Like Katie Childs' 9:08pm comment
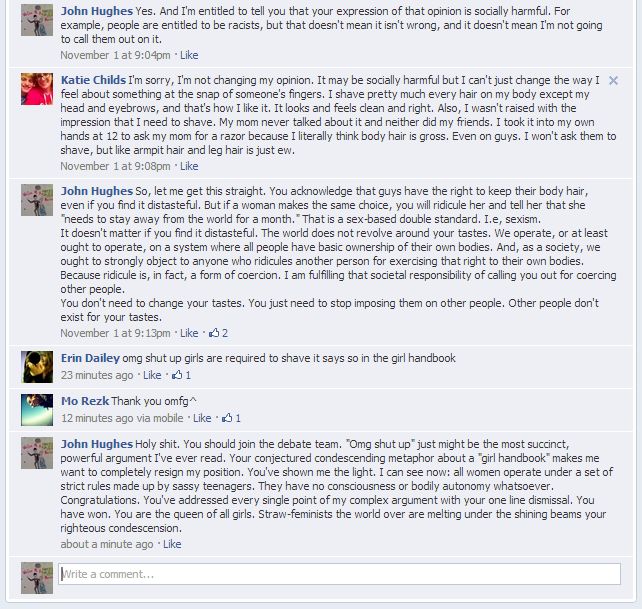 click(189, 166)
